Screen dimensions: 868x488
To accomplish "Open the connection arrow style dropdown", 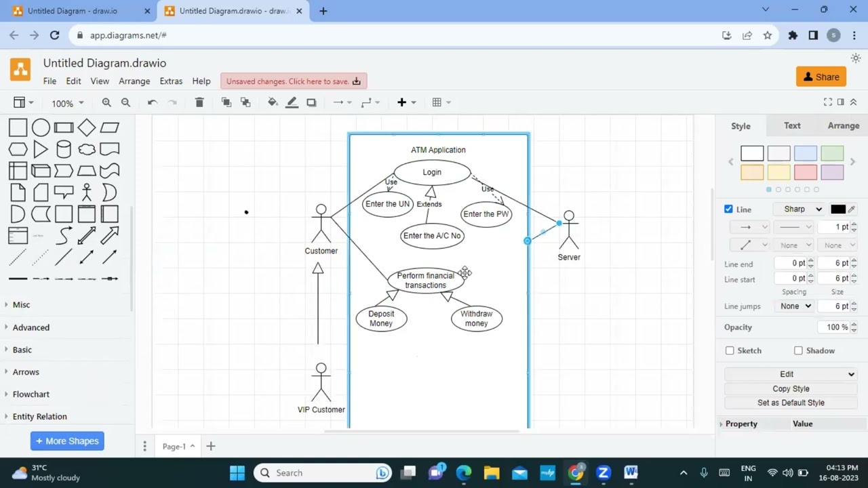I will [342, 102].
